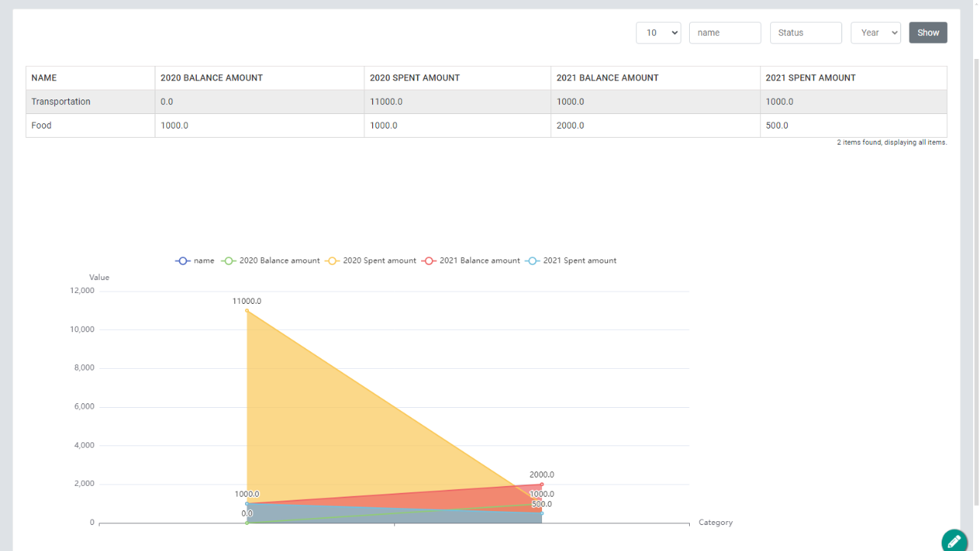Focus the Status filter input field
The height and width of the screenshot is (551, 980).
pyautogui.click(x=805, y=33)
